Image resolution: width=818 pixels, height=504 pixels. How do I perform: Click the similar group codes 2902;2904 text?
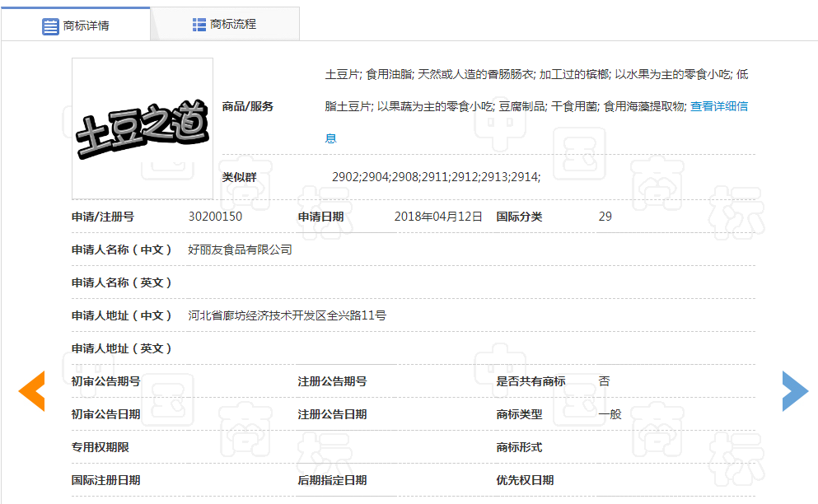(436, 177)
